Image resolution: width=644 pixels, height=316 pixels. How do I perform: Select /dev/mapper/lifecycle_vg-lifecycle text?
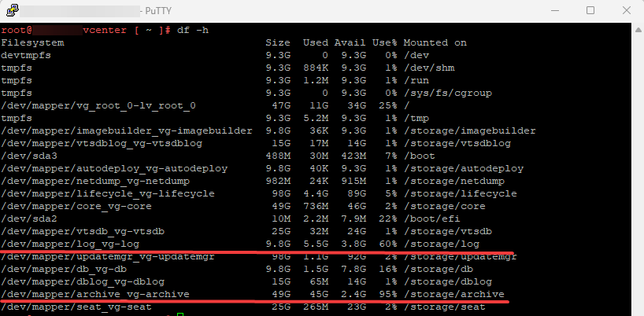tap(108, 194)
